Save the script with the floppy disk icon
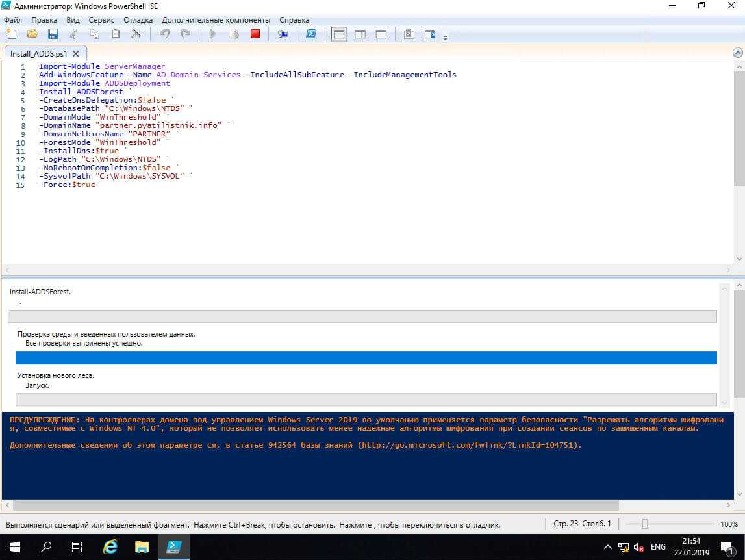Screen dimensions: 745x560 coord(53,34)
